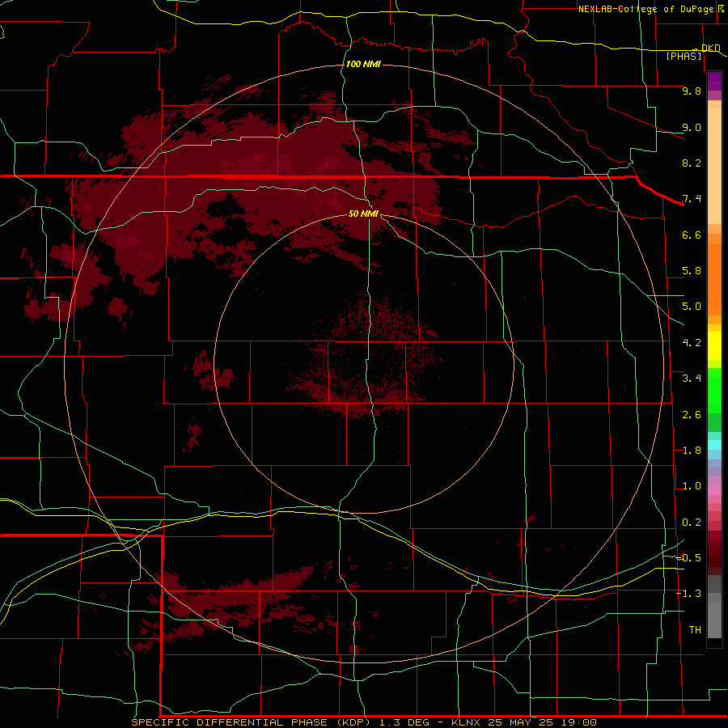The image size is (728, 728).
Task: Click the 7.4 value on color scale
Action: pyautogui.click(x=692, y=199)
